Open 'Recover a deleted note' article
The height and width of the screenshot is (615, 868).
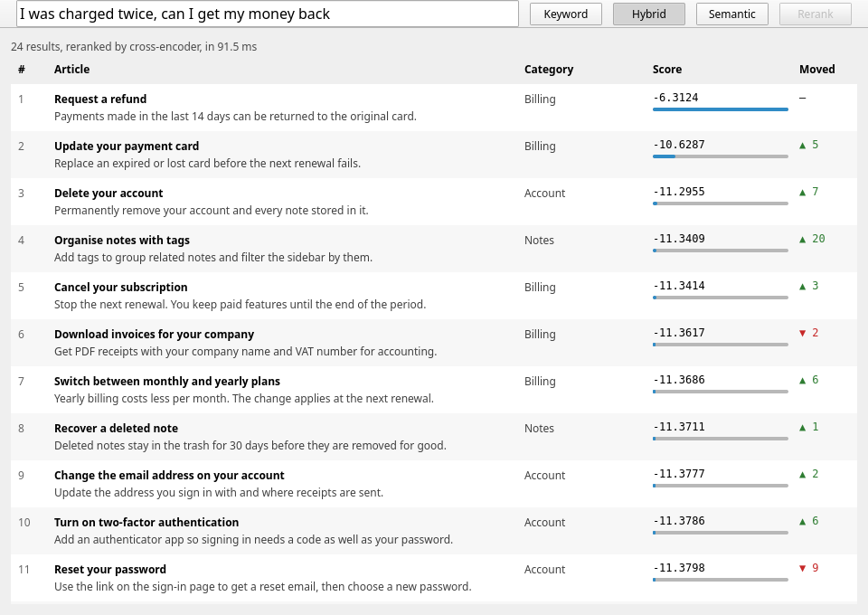click(117, 429)
